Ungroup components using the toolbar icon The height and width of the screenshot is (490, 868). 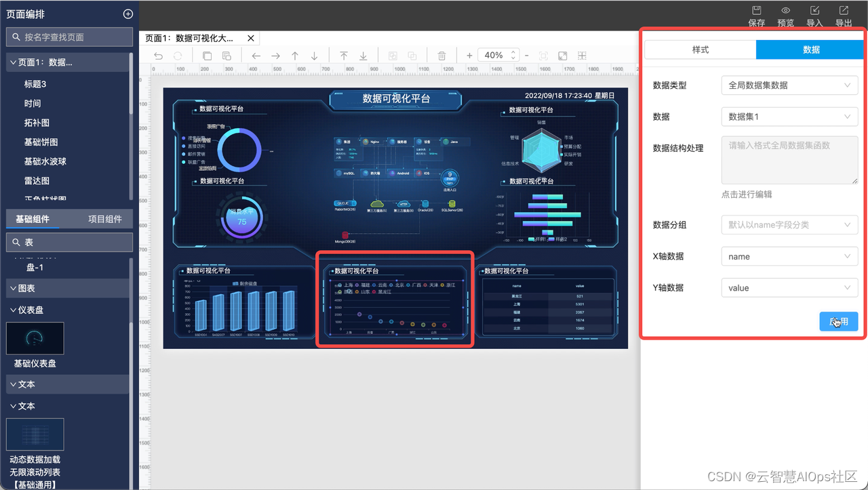click(412, 56)
